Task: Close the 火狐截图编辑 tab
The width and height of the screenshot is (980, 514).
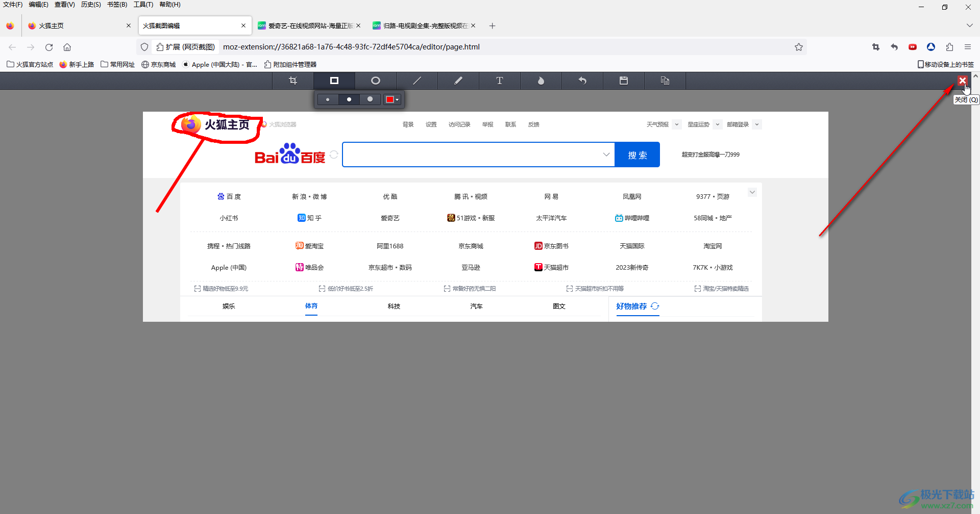Action: click(x=243, y=25)
